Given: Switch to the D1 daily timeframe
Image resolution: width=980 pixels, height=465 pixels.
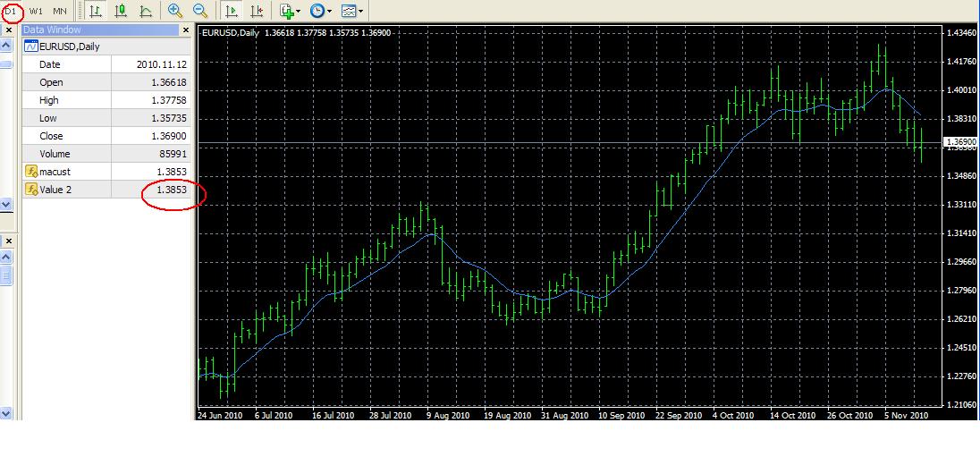Looking at the screenshot, I should coord(11,12).
